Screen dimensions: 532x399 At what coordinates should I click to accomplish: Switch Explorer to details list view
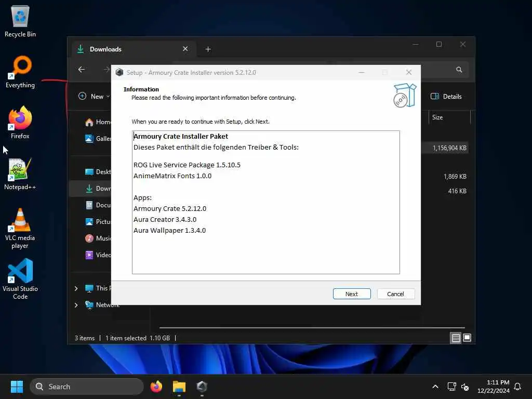click(x=456, y=338)
